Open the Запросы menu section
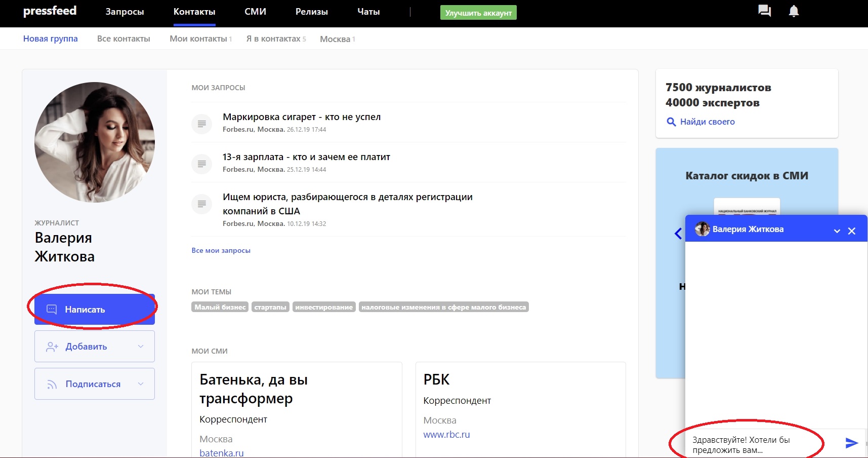The height and width of the screenshot is (458, 868). pos(125,12)
